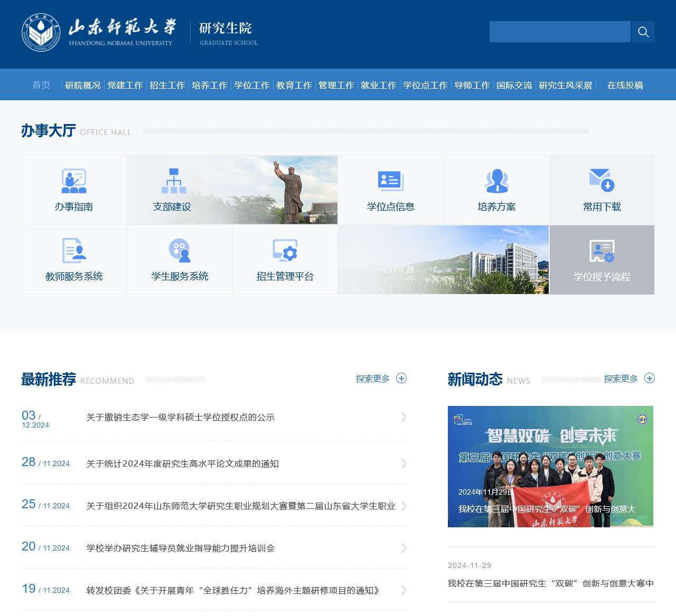Select the 学位点信息 card icon

pos(390,181)
